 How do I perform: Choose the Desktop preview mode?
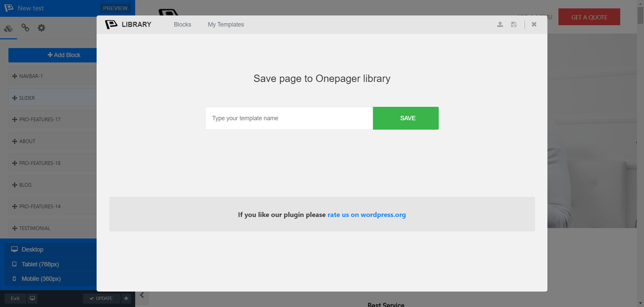click(x=50, y=250)
